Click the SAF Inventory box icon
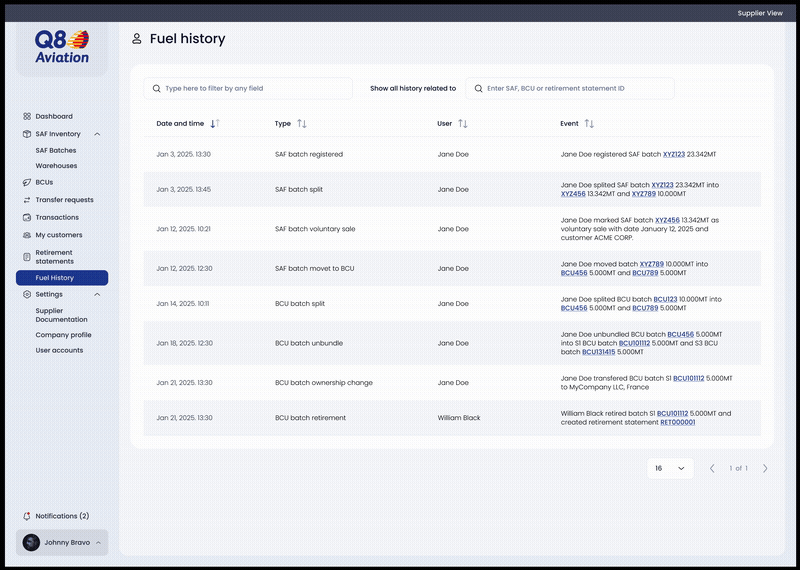This screenshot has width=800, height=570. point(27,134)
